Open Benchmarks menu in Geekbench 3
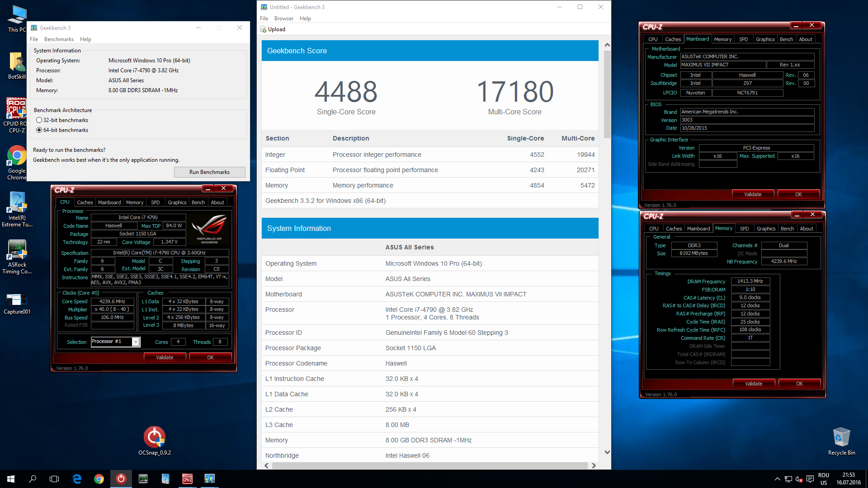Viewport: 868px width, 488px height. coord(59,39)
